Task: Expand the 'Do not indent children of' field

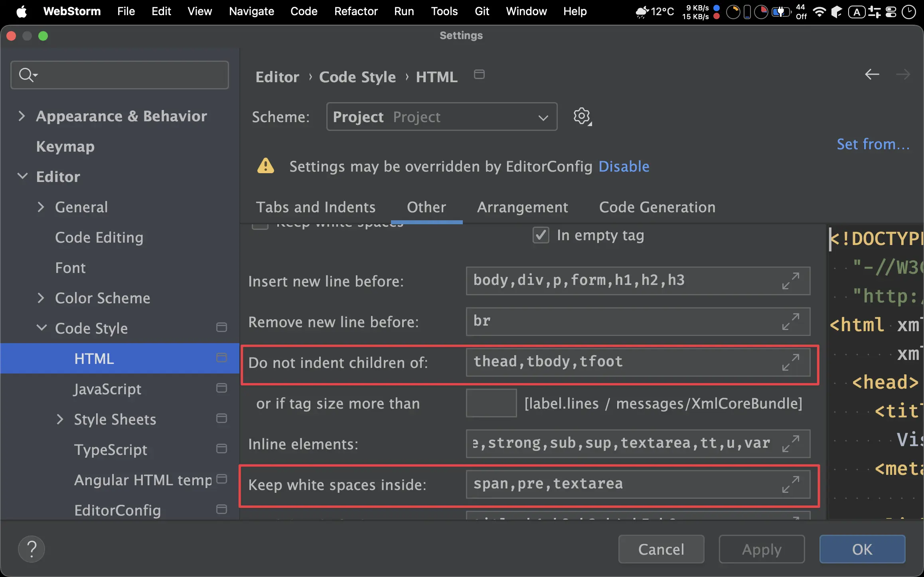Action: pos(790,362)
